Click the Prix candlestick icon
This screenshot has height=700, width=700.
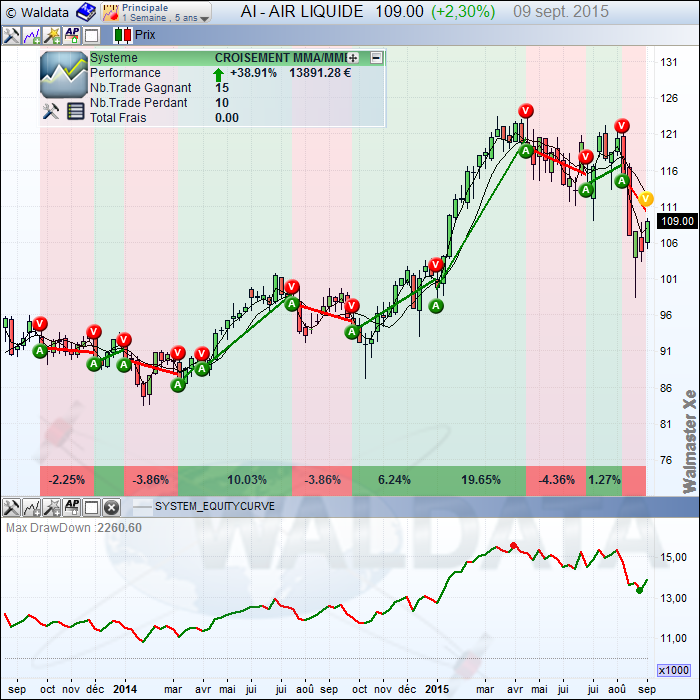point(123,35)
